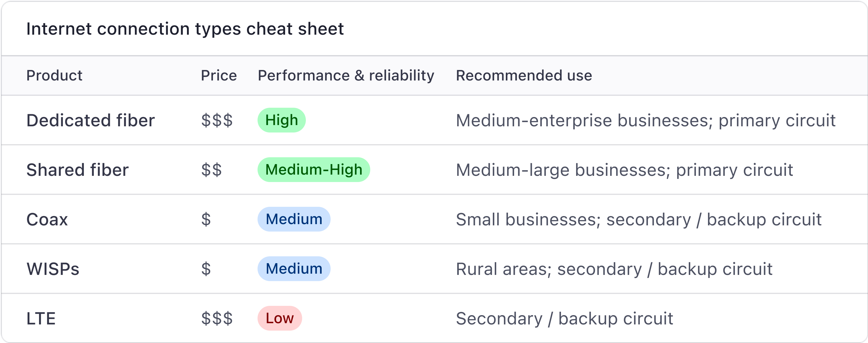The height and width of the screenshot is (343, 868).
Task: Click the $$$ price in LTE row
Action: [x=217, y=319]
